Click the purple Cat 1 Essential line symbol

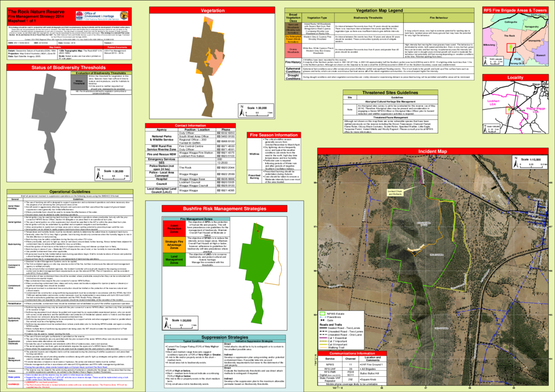pos(323,338)
